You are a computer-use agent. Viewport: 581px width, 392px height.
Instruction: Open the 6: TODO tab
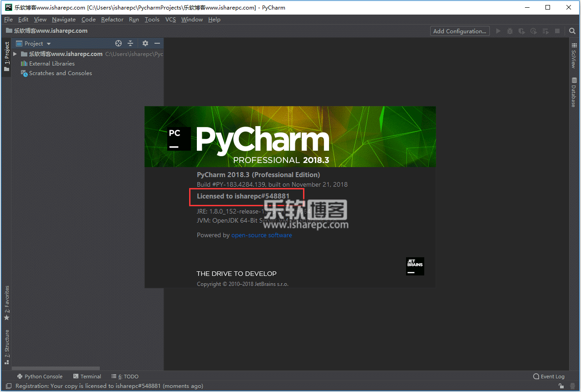click(124, 377)
